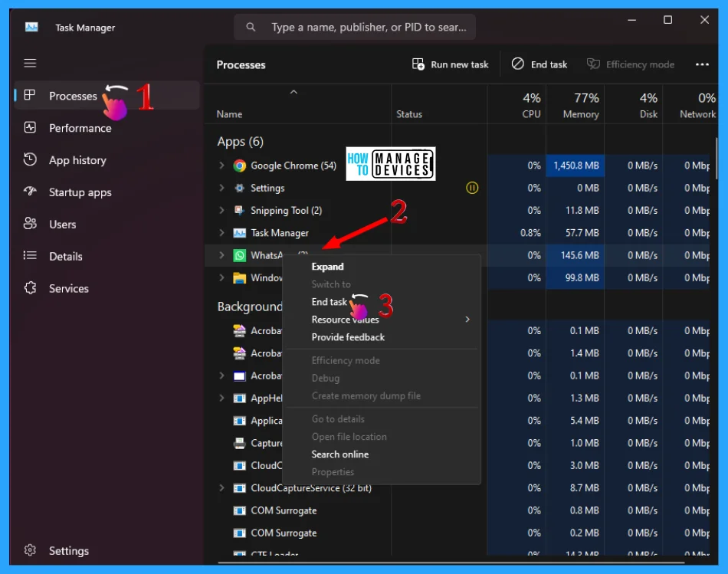Click the suspended status icon for Settings

(472, 188)
